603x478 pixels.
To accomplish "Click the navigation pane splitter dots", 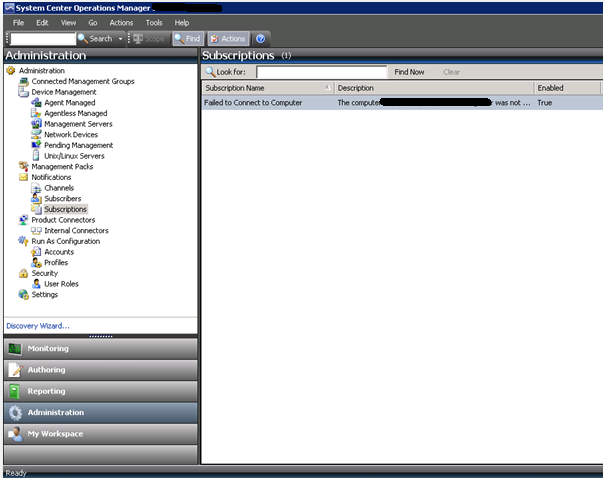I will (x=101, y=336).
